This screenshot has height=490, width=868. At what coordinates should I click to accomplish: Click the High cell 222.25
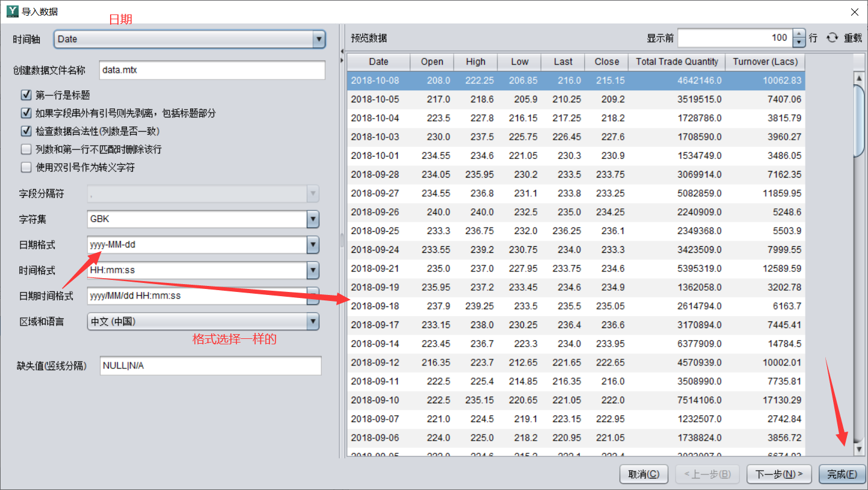475,80
